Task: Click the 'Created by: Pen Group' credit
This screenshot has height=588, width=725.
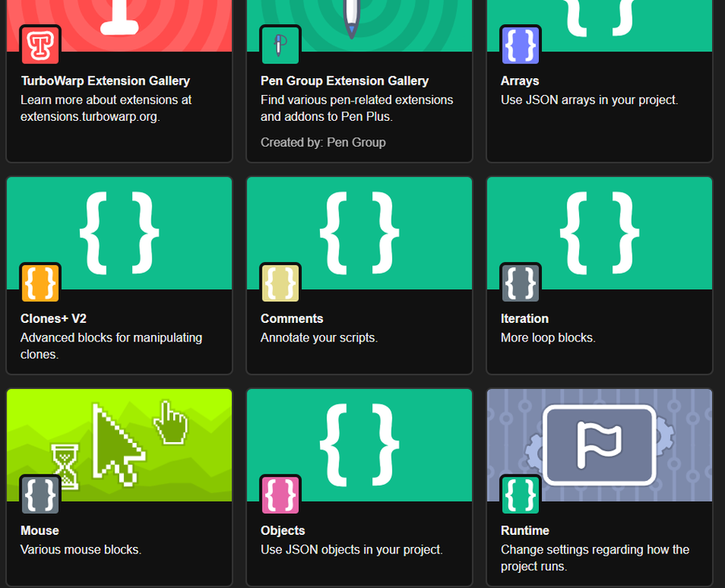Action: click(x=323, y=143)
